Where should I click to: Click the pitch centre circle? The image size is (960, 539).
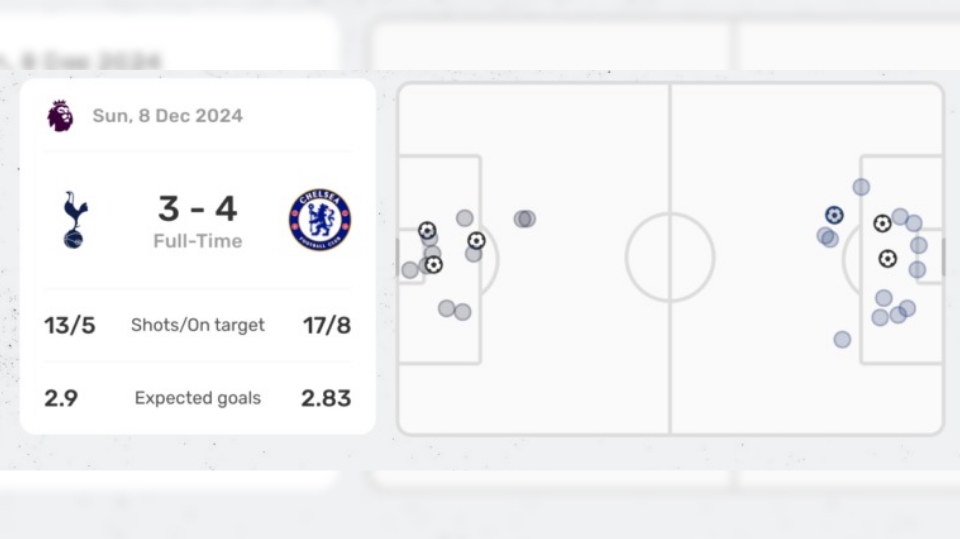click(670, 257)
